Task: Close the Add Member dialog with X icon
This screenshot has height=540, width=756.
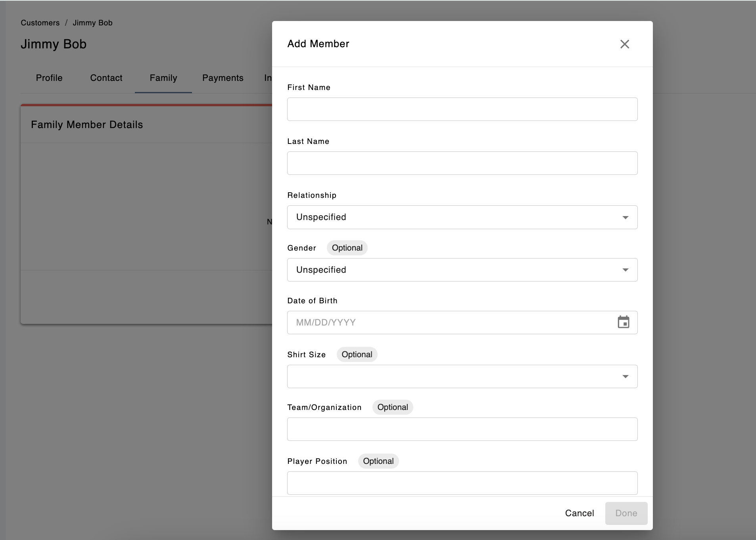Action: 625,44
